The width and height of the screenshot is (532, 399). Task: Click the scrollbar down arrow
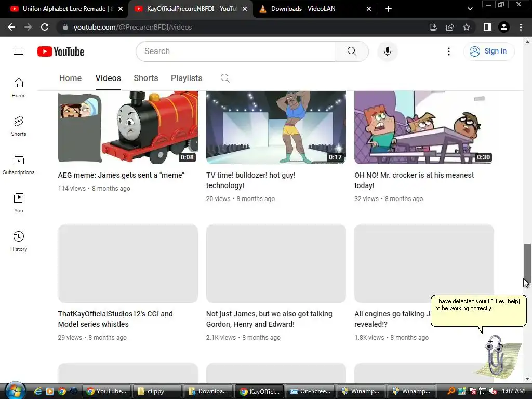tap(527, 379)
